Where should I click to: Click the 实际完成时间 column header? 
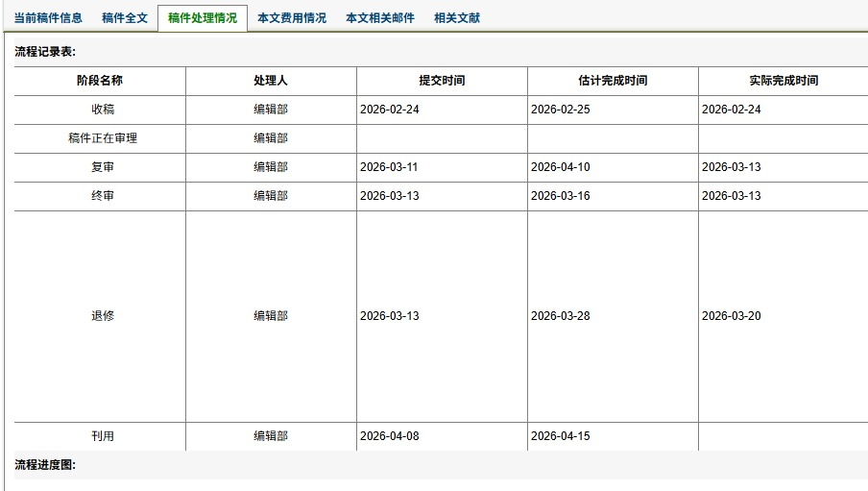coord(783,81)
